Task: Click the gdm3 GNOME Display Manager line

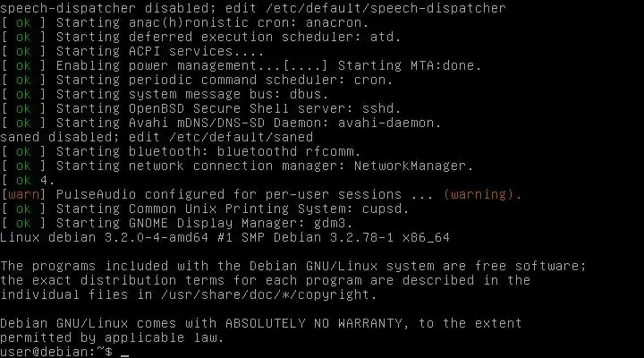Action: pos(177,223)
